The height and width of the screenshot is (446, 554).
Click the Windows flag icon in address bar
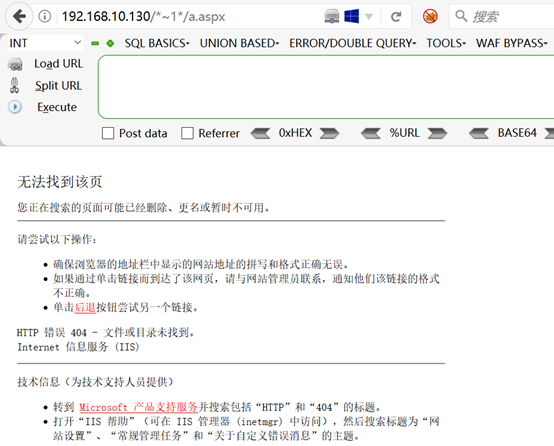pyautogui.click(x=352, y=16)
